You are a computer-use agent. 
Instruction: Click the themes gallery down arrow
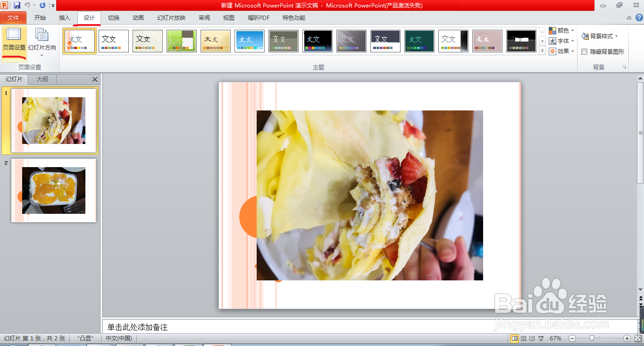coord(543,41)
